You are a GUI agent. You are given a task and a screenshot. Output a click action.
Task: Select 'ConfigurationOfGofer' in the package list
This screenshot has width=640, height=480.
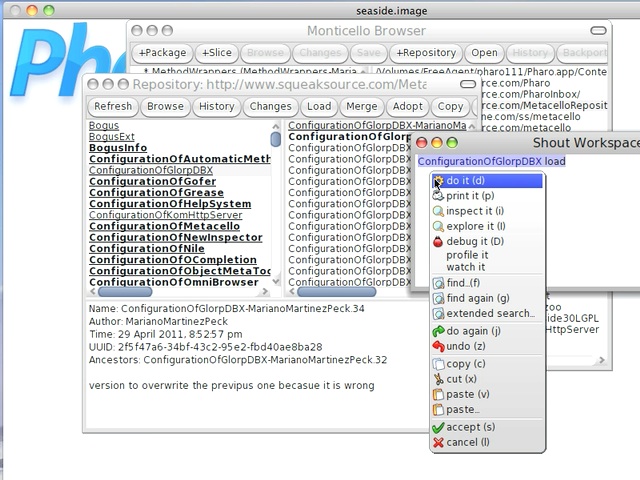[153, 181]
